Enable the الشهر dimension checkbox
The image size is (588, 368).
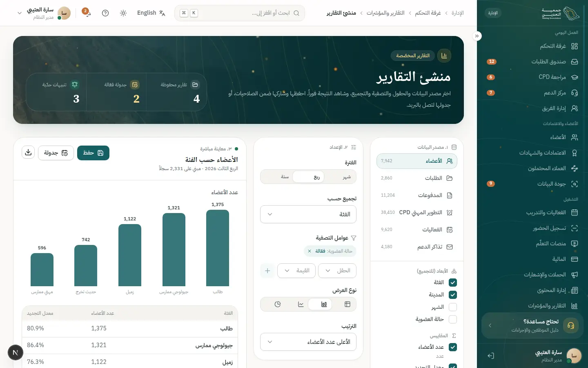(x=452, y=307)
